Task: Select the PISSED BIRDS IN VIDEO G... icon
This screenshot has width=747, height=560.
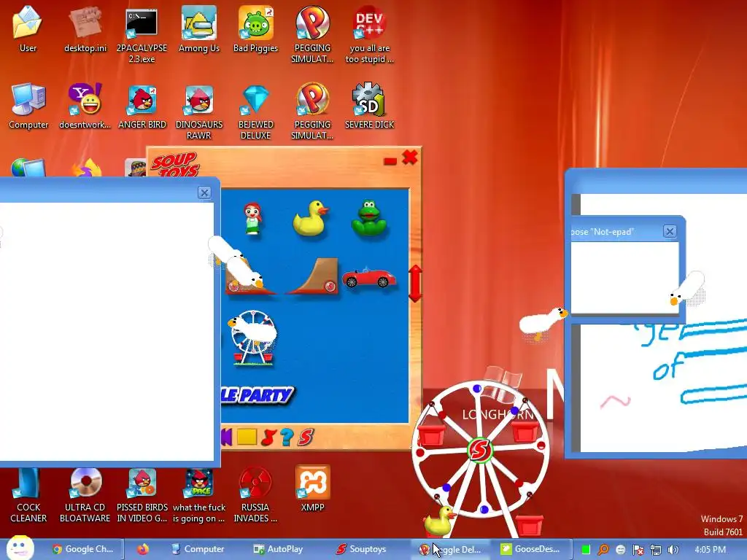Action: pos(142,495)
